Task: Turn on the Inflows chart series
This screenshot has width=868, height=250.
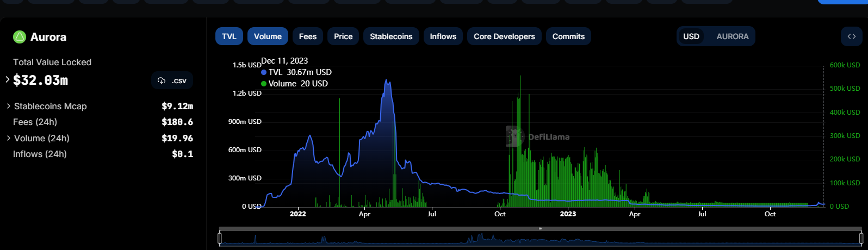Action: pyautogui.click(x=443, y=36)
